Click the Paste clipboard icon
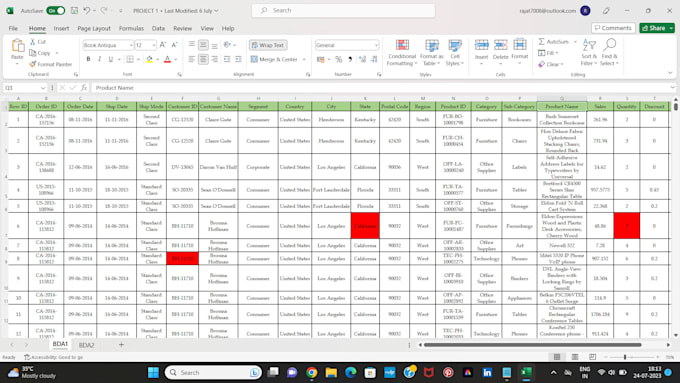 pos(17,46)
